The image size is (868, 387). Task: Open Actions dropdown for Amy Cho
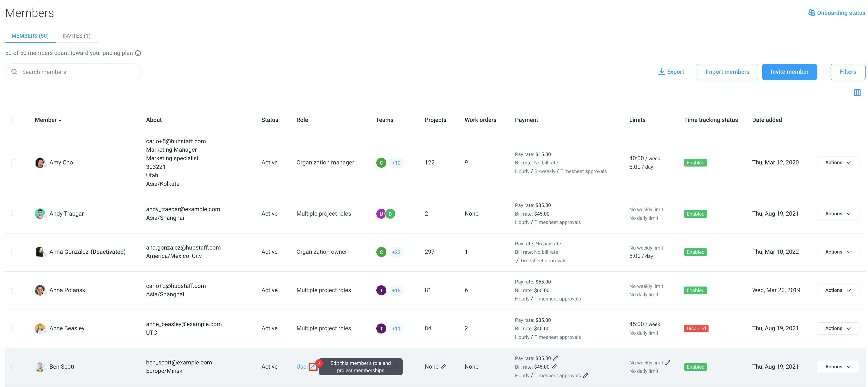[x=838, y=163]
